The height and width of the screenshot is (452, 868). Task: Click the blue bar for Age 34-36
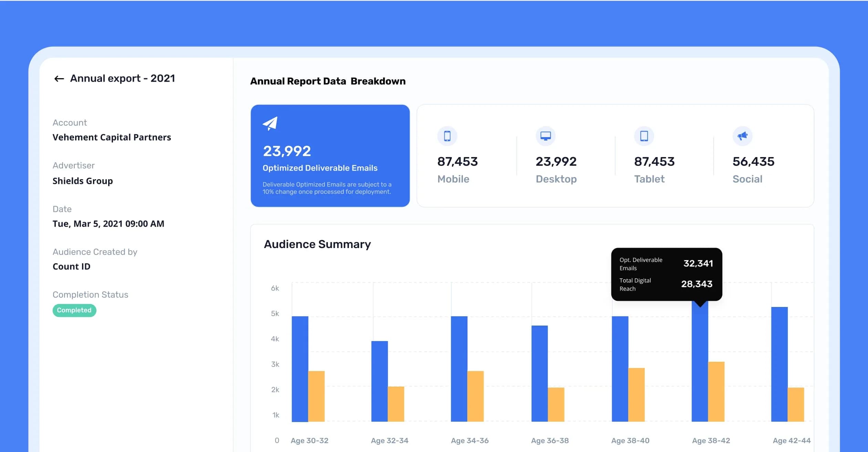pyautogui.click(x=459, y=369)
